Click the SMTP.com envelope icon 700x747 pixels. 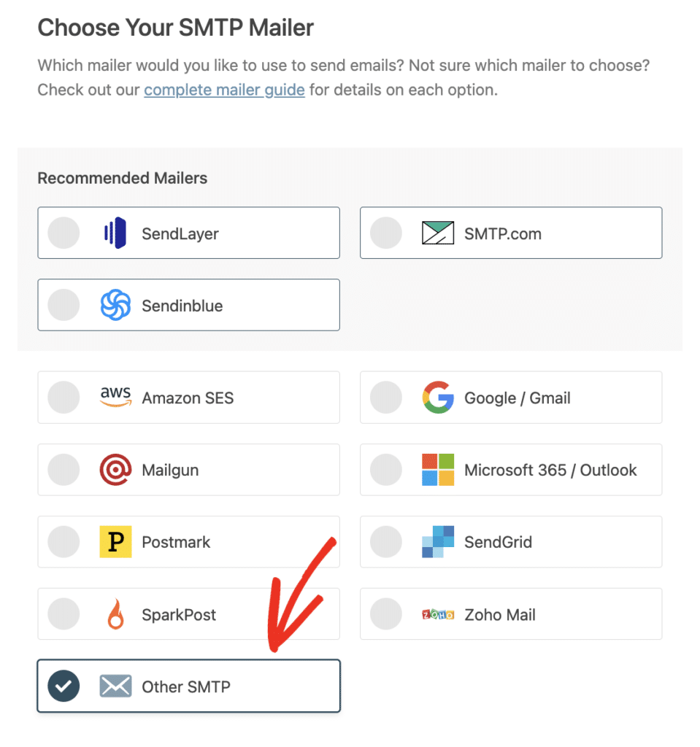[439, 233]
